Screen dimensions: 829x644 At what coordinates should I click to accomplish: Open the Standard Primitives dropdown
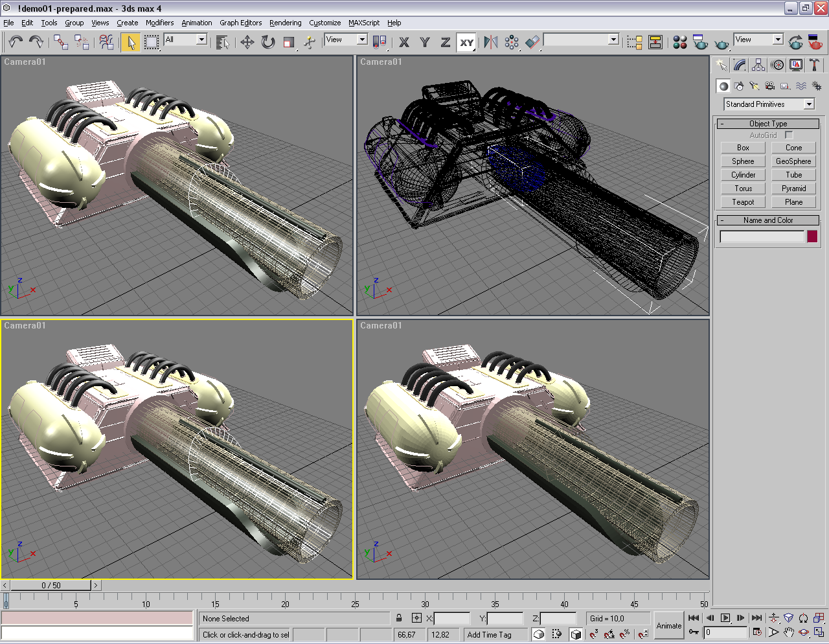click(769, 104)
